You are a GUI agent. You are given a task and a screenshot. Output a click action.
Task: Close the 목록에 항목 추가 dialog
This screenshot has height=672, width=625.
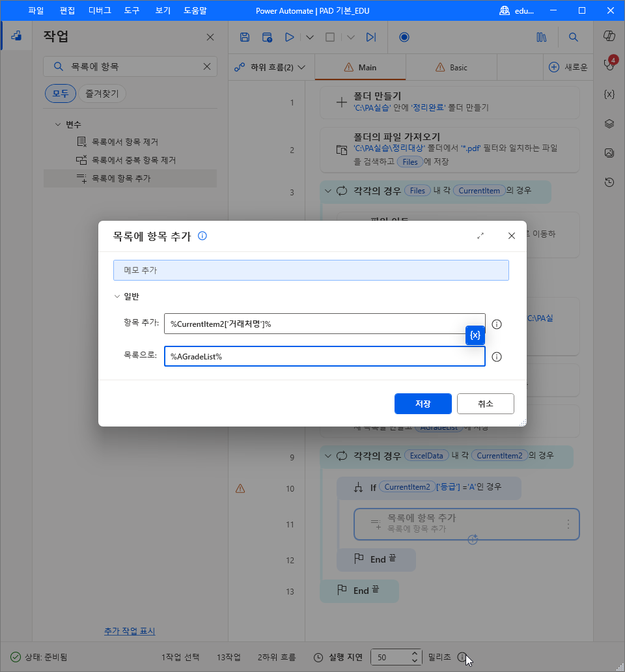pyautogui.click(x=512, y=236)
